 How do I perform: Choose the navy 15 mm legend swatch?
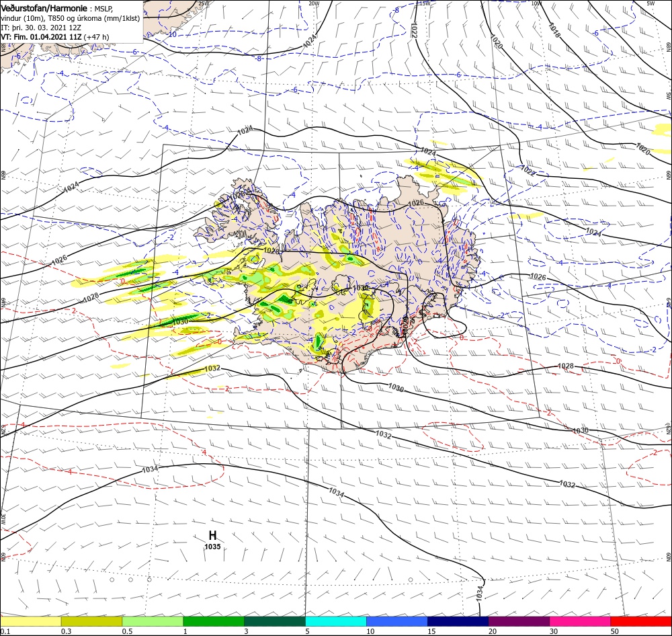point(458,621)
